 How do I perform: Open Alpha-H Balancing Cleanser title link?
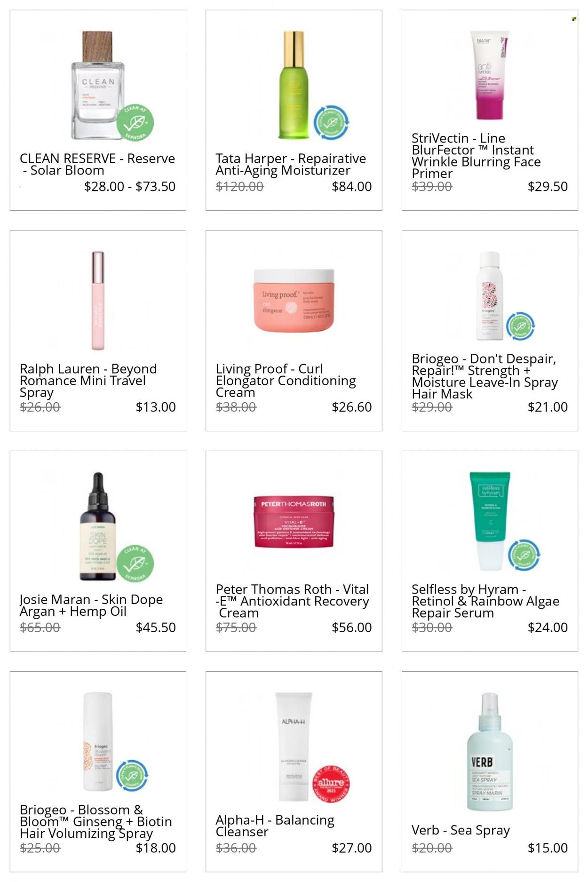click(x=275, y=826)
